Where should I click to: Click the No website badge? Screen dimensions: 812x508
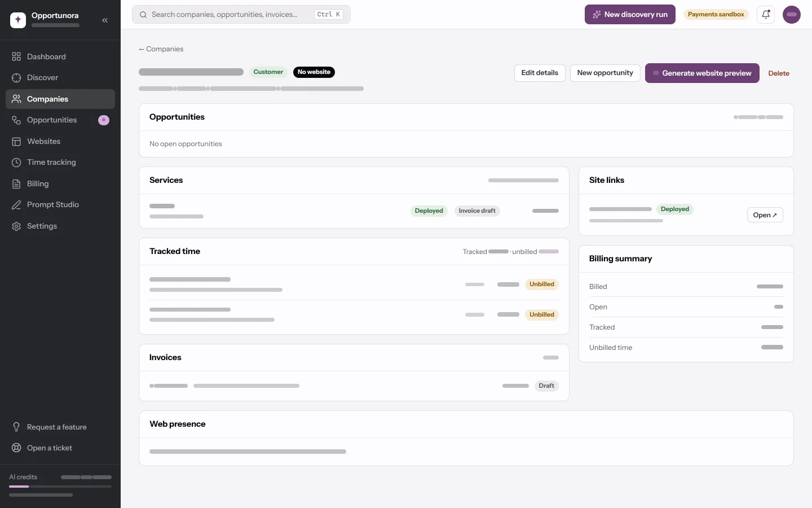[314, 72]
